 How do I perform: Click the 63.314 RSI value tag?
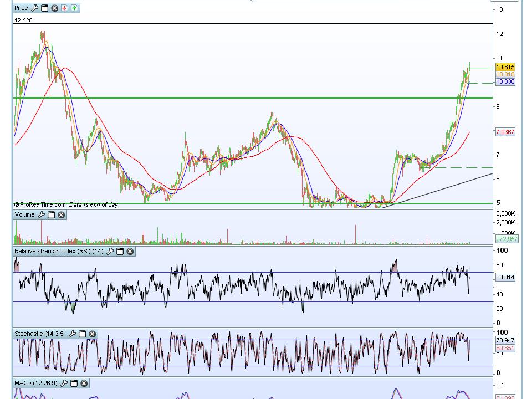[x=505, y=277]
